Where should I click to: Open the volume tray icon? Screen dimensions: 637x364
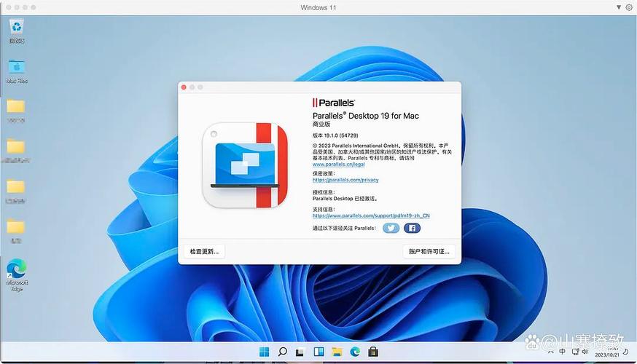585,352
